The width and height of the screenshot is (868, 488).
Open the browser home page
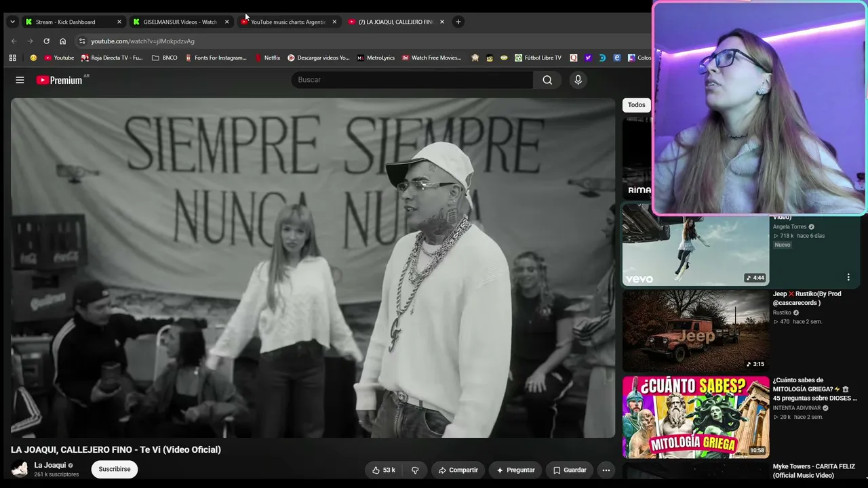[x=62, y=41]
